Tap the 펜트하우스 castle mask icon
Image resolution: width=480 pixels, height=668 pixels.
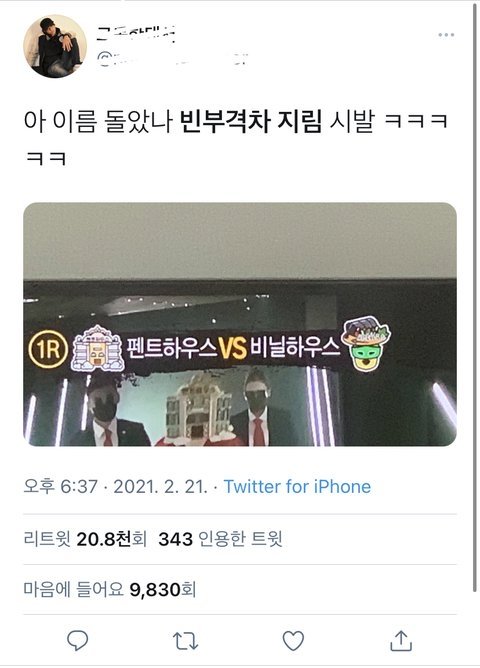[98, 348]
